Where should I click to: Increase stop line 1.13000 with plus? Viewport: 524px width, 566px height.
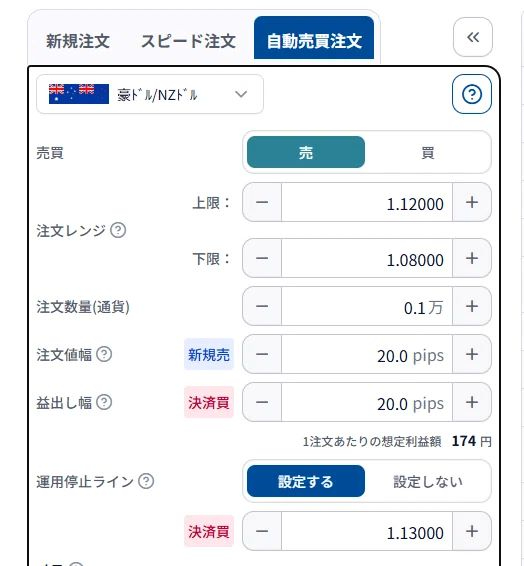[472, 531]
